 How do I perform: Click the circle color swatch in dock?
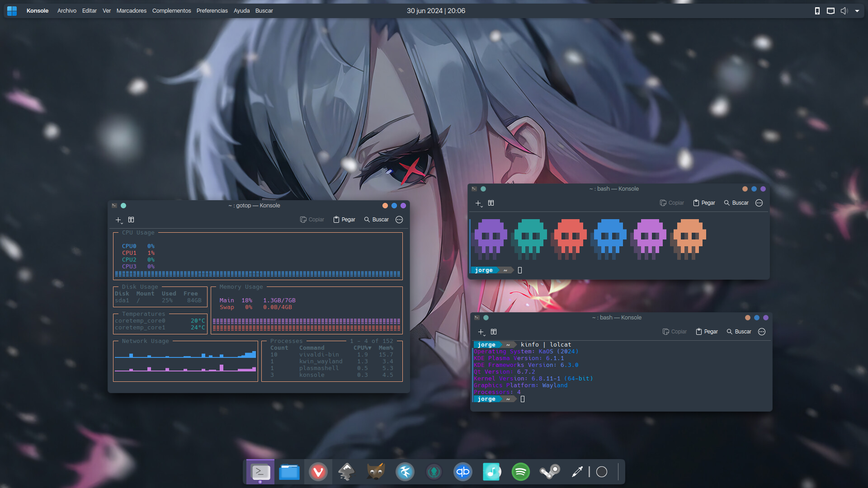coord(602,472)
